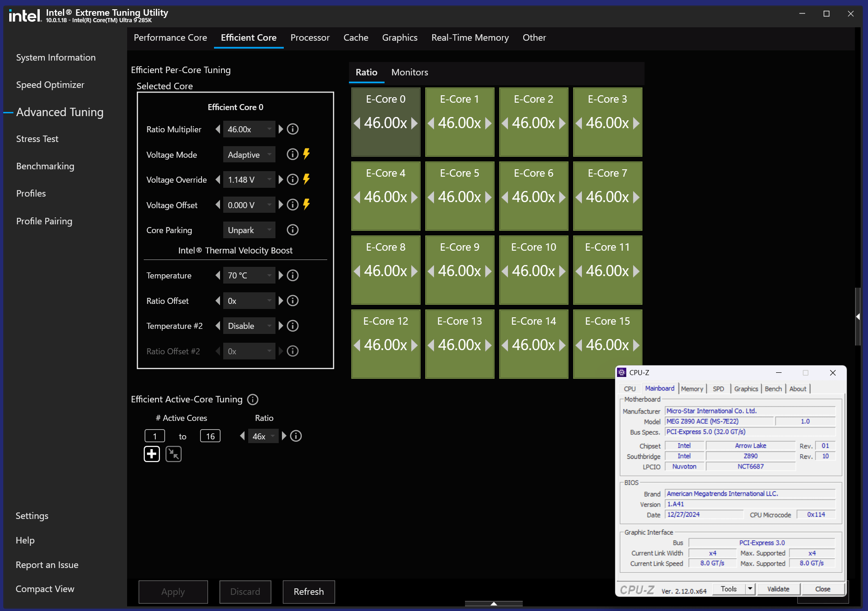This screenshot has height=611, width=868.
Task: Open System Information in sidebar
Action: click(56, 57)
